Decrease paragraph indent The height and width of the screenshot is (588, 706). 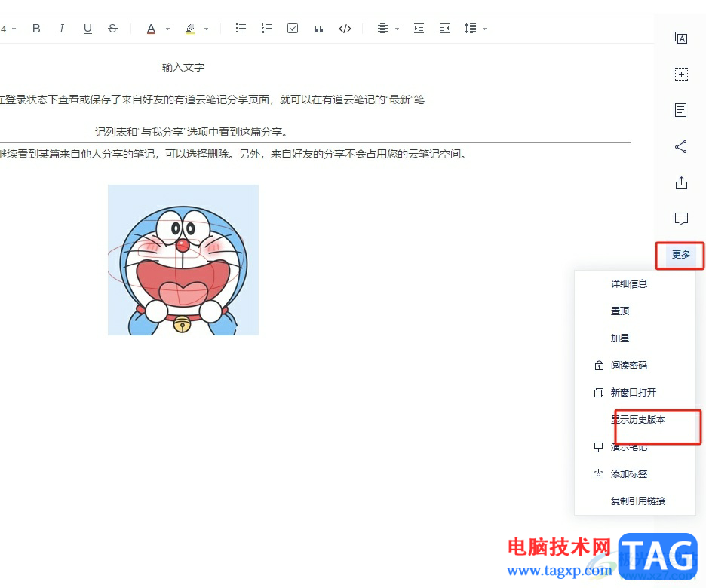pos(444,29)
